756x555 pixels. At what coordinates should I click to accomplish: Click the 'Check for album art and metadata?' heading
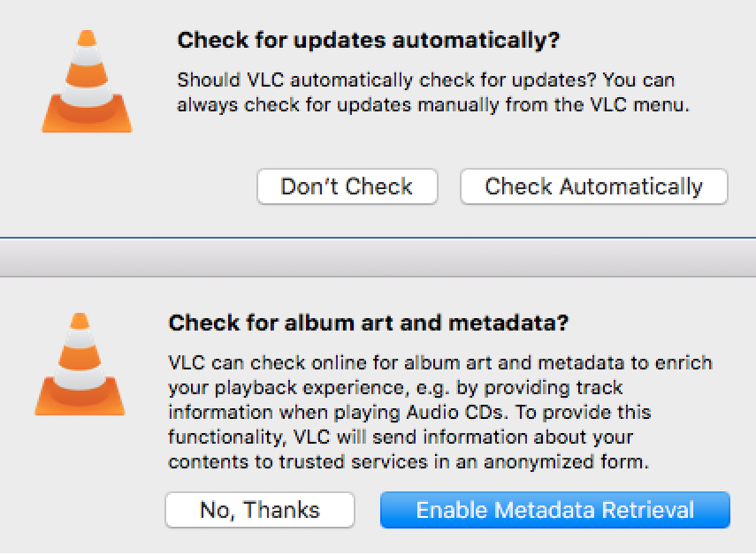369,323
